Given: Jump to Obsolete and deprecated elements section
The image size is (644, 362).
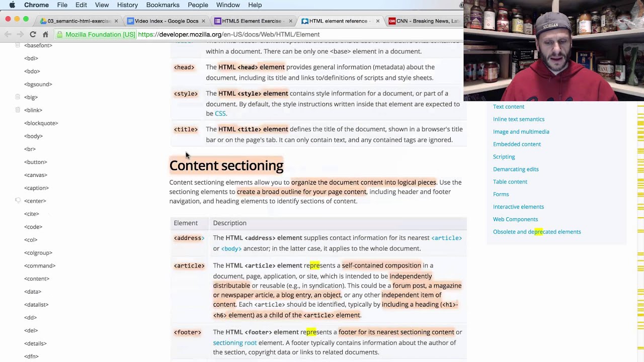Looking at the screenshot, I should click(537, 232).
